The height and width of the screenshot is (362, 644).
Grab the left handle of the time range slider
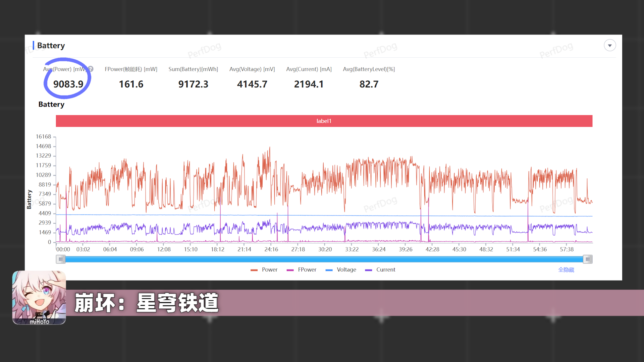(x=60, y=259)
